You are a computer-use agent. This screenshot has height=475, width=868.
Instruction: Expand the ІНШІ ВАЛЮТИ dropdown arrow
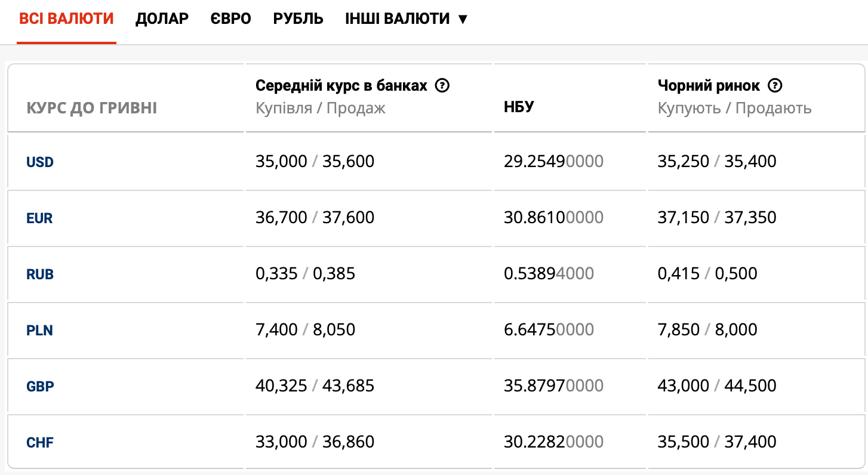[463, 19]
